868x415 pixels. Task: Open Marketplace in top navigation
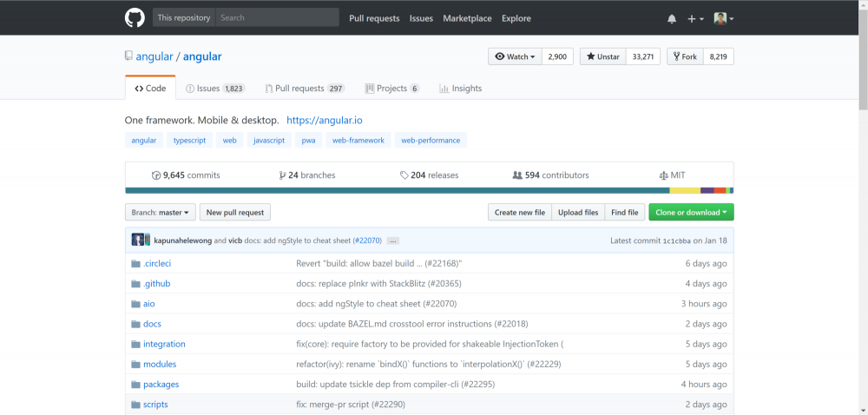coord(467,18)
